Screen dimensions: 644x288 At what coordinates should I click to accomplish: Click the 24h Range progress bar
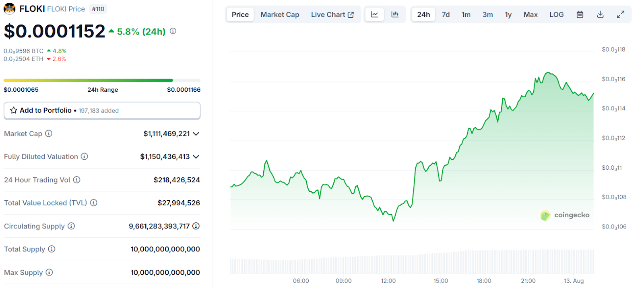pos(102,80)
